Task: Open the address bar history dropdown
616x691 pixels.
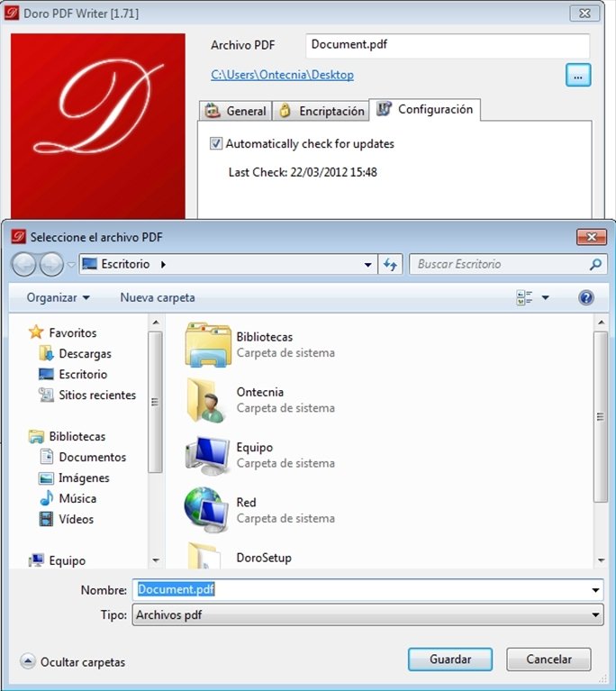Action: click(x=367, y=264)
